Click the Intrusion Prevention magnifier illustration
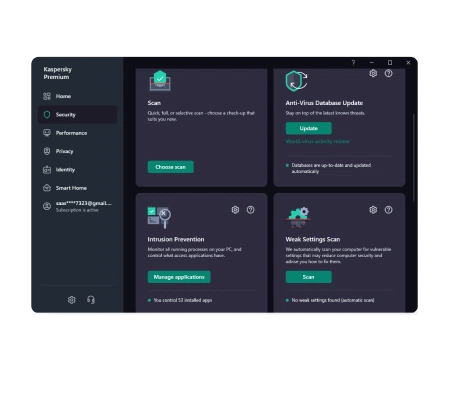The width and height of the screenshot is (464, 407). click(x=159, y=217)
